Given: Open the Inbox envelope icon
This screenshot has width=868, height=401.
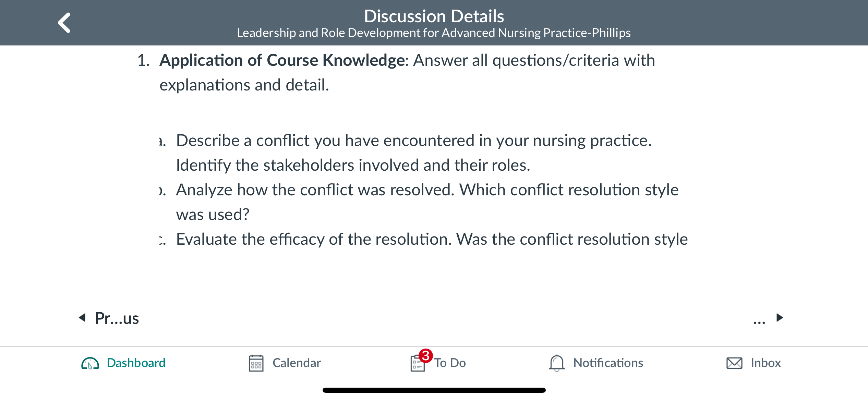Looking at the screenshot, I should (x=734, y=363).
